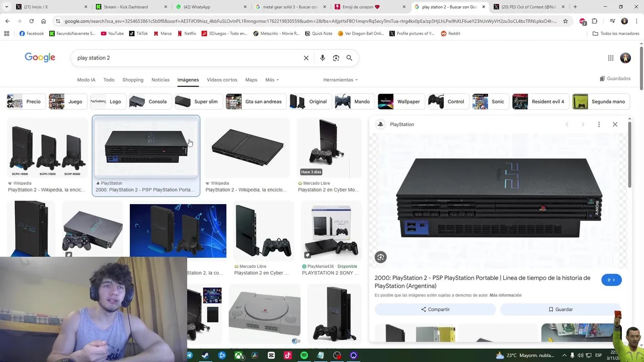
Task: Open the YouTube bookmark
Action: click(112, 34)
